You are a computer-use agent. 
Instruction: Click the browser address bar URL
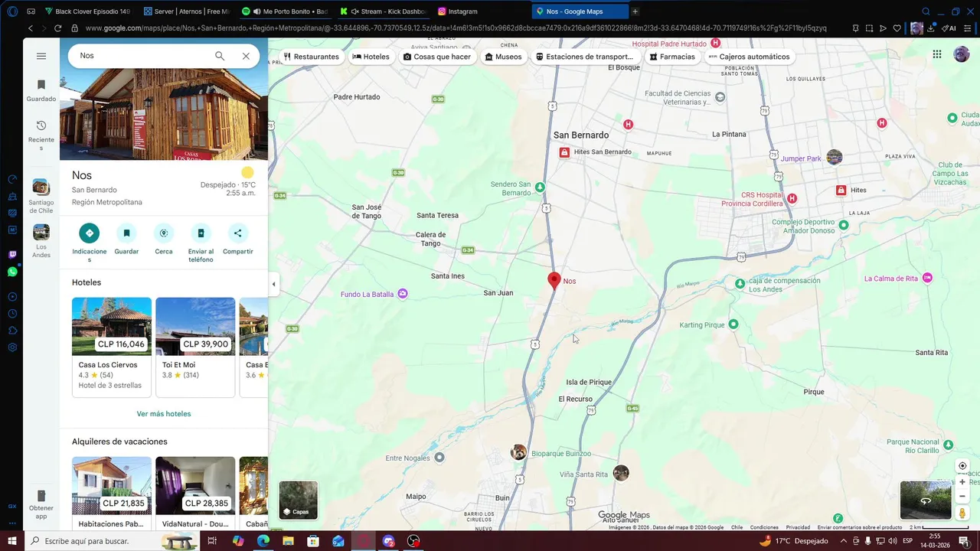click(456, 28)
